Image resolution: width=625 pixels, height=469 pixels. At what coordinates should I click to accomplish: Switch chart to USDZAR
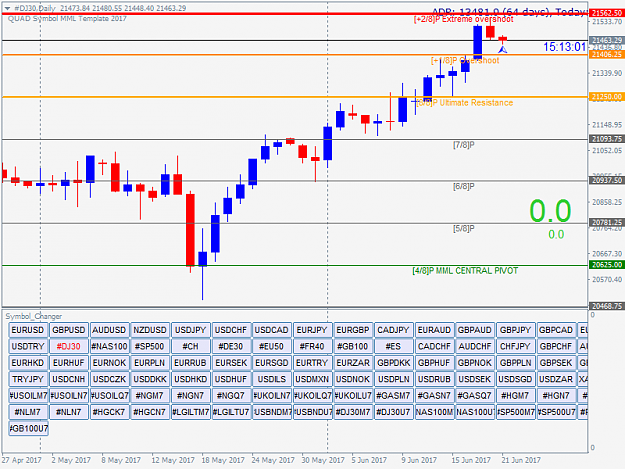556,379
